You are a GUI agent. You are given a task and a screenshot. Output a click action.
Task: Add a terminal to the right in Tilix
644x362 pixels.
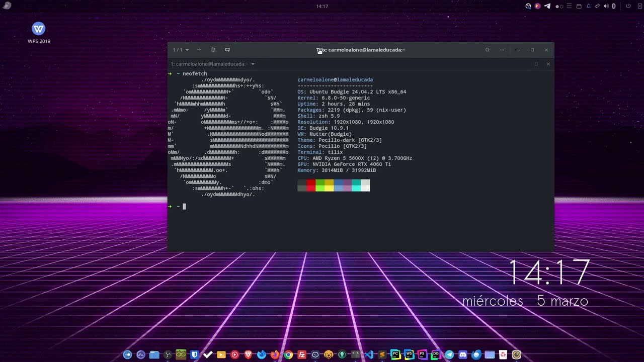point(213,50)
